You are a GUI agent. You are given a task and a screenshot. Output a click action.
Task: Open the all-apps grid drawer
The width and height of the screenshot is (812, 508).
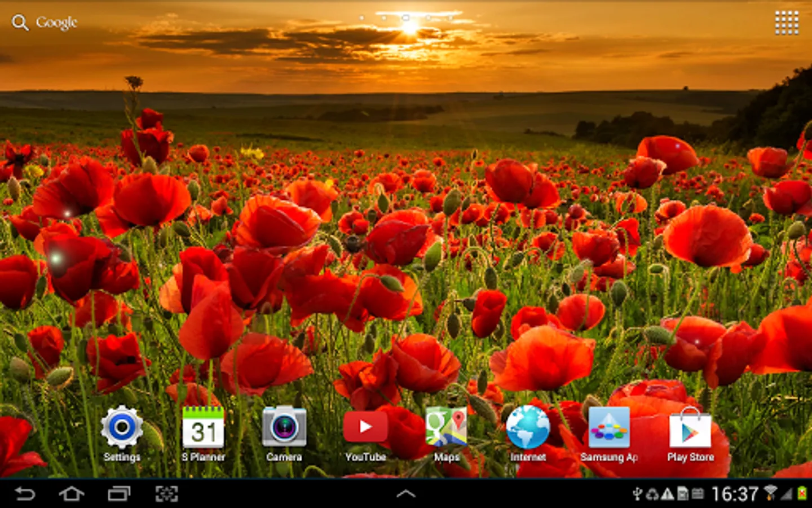coord(787,23)
